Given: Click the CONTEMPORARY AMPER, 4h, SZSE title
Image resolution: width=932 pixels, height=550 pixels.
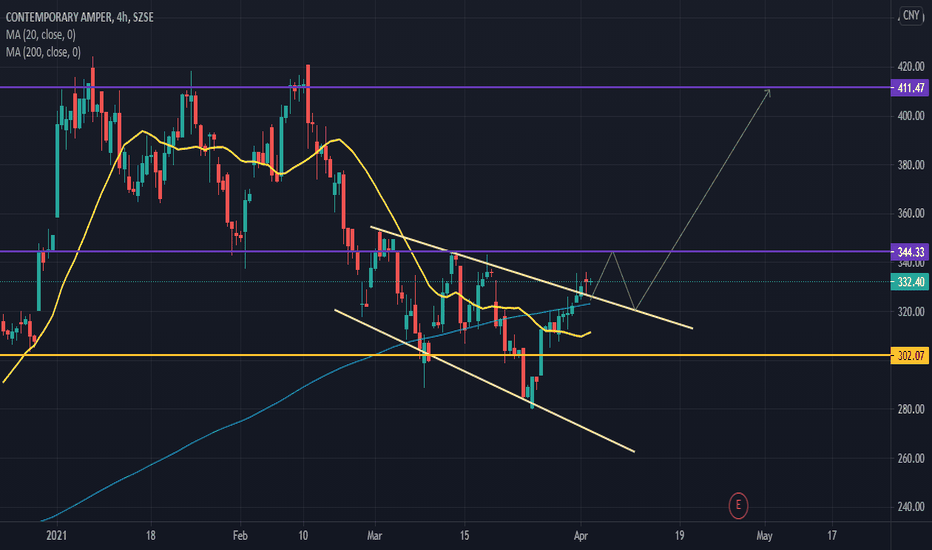Looking at the screenshot, I should (80, 17).
